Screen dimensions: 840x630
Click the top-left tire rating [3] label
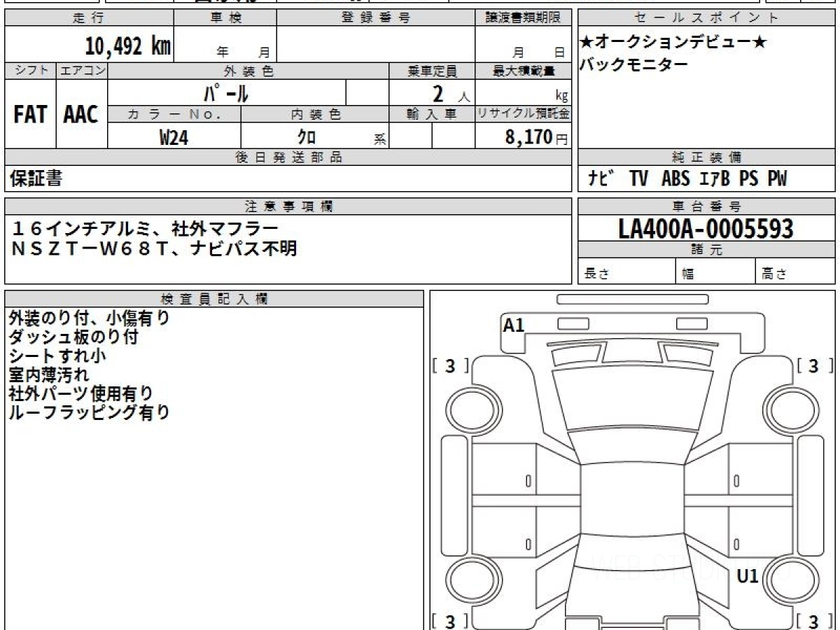pyautogui.click(x=450, y=366)
